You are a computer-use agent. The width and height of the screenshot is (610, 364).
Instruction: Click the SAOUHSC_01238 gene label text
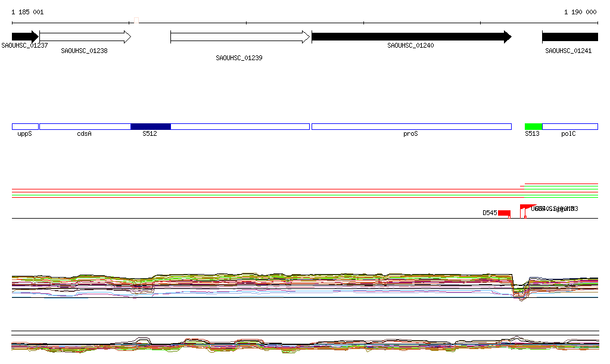[x=85, y=51]
